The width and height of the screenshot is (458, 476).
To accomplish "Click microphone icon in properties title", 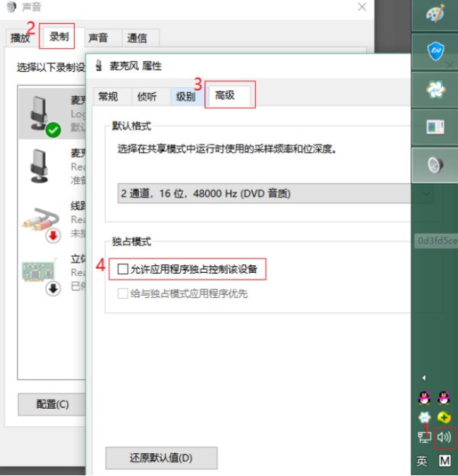I will [x=99, y=65].
